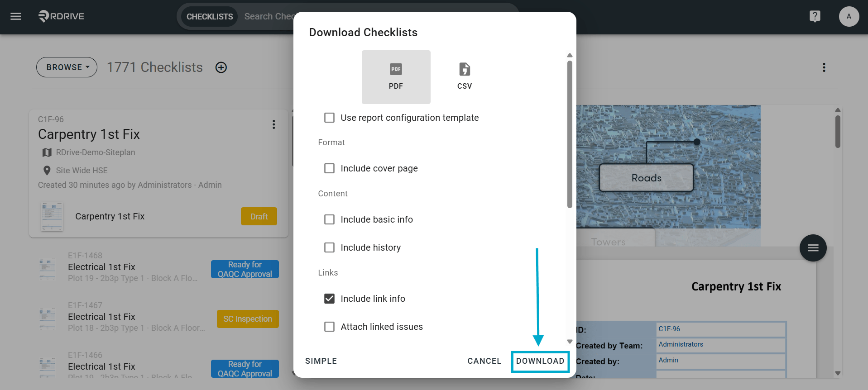
Task: Open the user avatar 'A' menu
Action: 849,16
